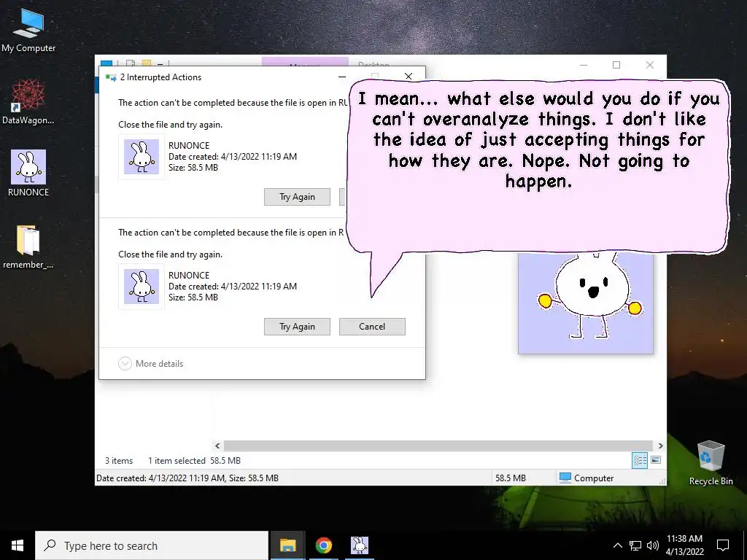747x560 pixels.
Task: Show hidden system tray icons
Action: pyautogui.click(x=617, y=545)
